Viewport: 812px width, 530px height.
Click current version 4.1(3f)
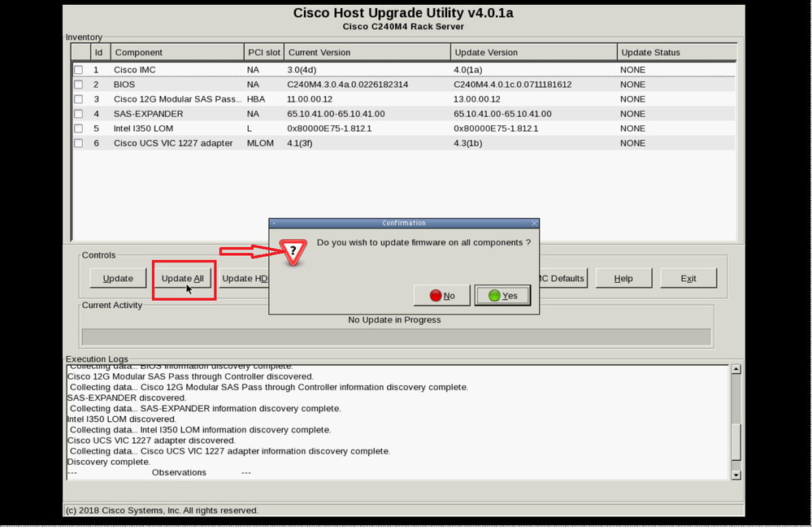[300, 143]
